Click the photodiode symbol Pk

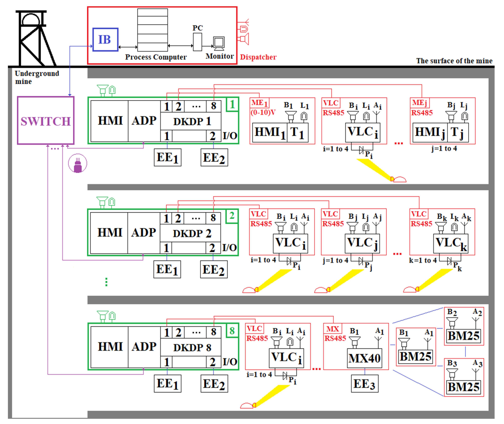(x=449, y=261)
